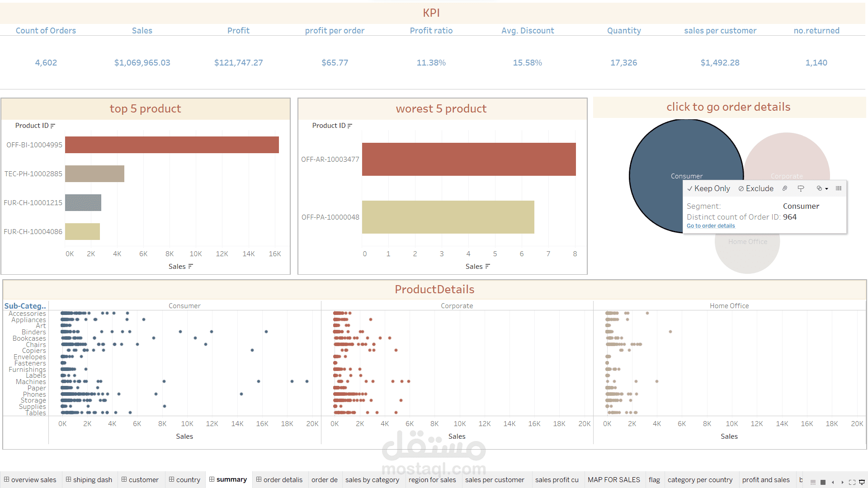Switch to the country dashboard tab

tap(185, 480)
